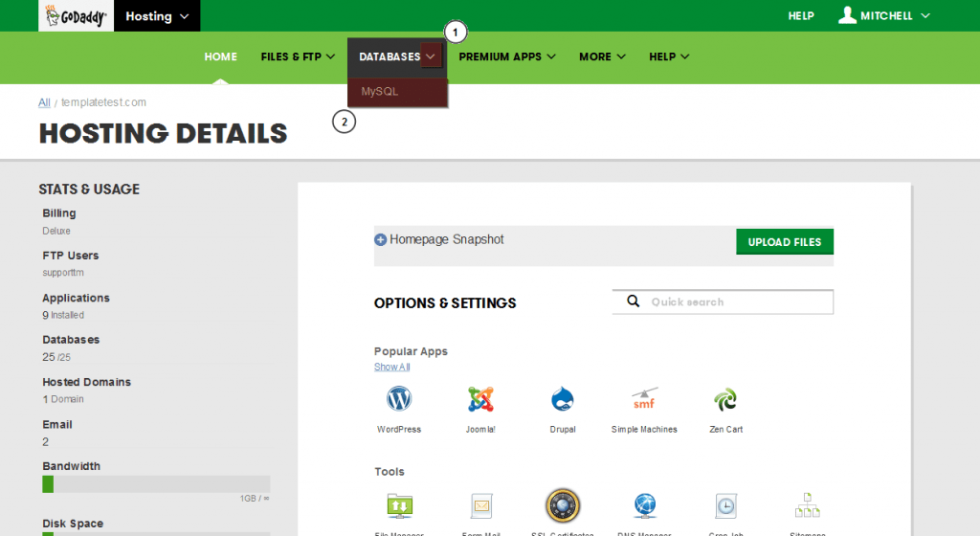Viewport: 980px width, 536px height.
Task: Click the '9 Installed' applications value
Action: tap(63, 315)
